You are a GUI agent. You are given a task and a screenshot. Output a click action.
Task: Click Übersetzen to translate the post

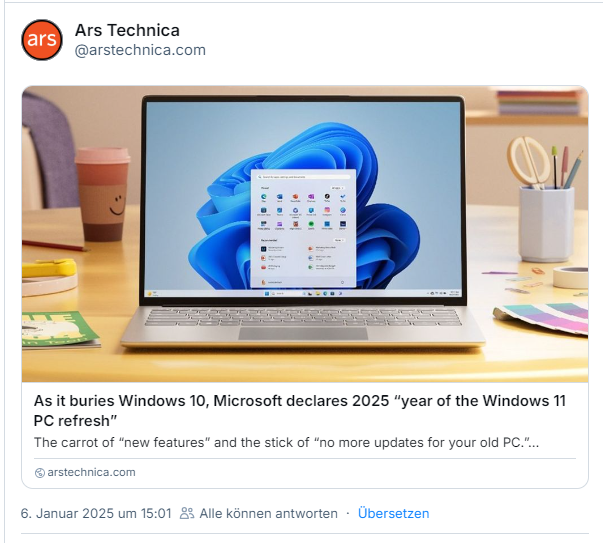coord(393,513)
